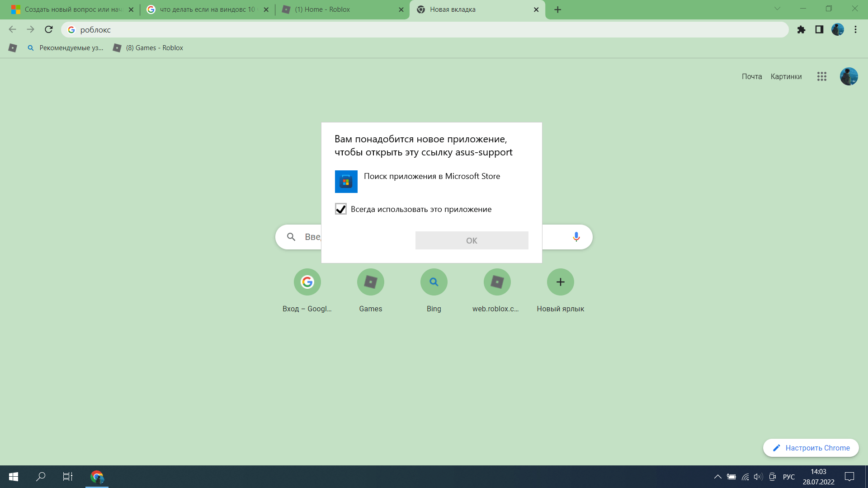Click OK in the app dialog

[472, 240]
